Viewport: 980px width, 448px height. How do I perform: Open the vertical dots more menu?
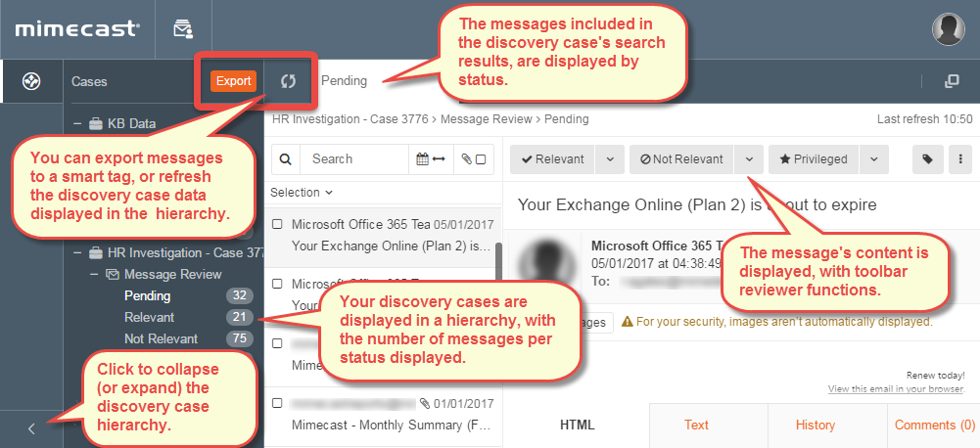tap(960, 159)
